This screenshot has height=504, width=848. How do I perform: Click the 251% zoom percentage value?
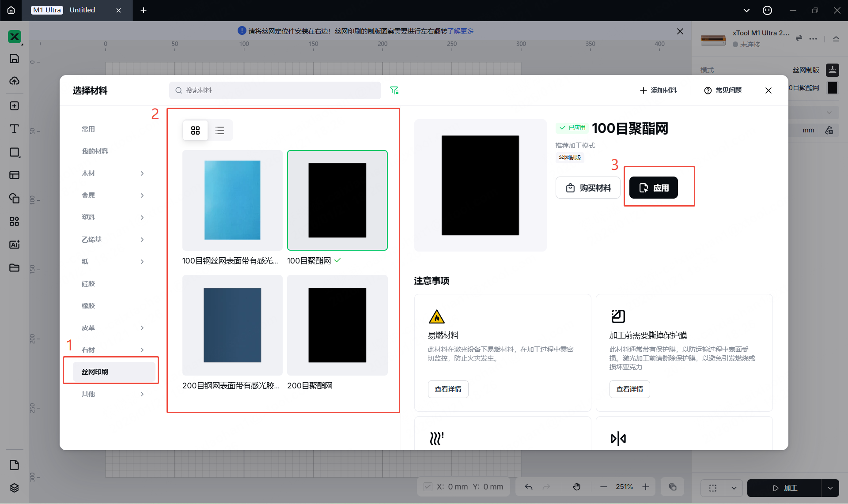[625, 487]
